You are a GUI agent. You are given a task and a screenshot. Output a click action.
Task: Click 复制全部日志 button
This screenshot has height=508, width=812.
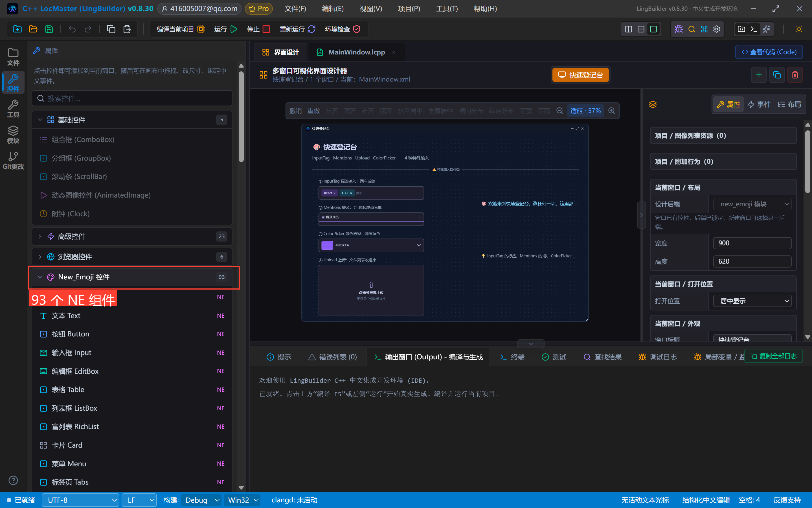tap(773, 356)
